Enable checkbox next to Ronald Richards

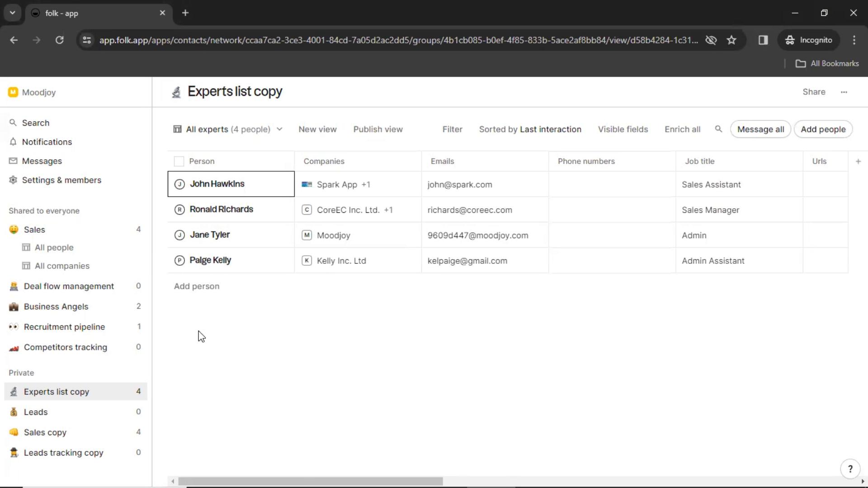pos(178,209)
